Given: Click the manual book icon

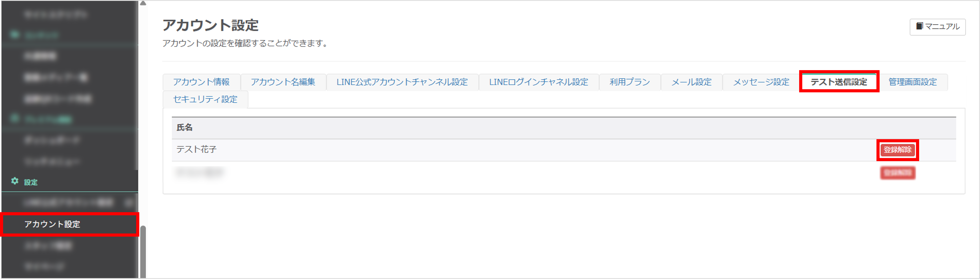Looking at the screenshot, I should pyautogui.click(x=920, y=26).
